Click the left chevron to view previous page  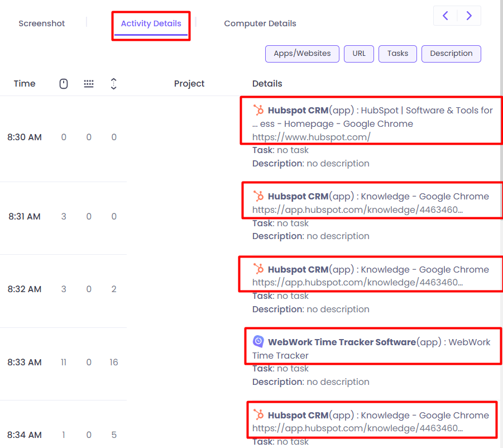coord(445,15)
